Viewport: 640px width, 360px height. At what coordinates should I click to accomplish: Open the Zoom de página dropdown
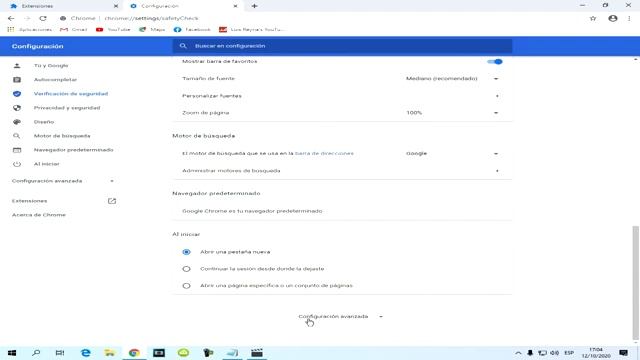pyautogui.click(x=452, y=113)
